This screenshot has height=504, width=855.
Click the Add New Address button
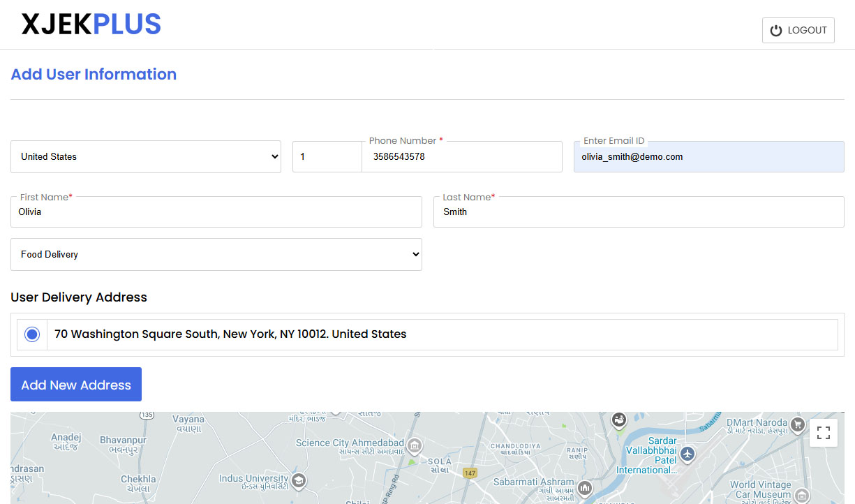pyautogui.click(x=75, y=384)
